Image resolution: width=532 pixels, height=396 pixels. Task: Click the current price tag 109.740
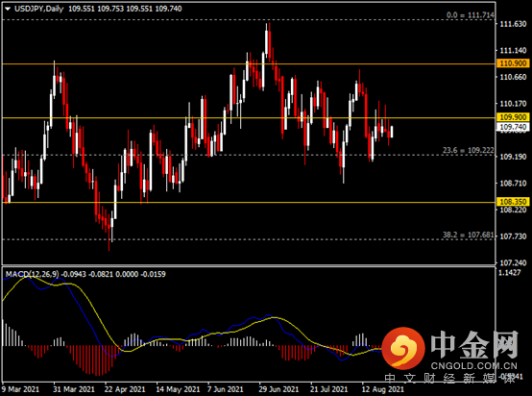pyautogui.click(x=514, y=127)
